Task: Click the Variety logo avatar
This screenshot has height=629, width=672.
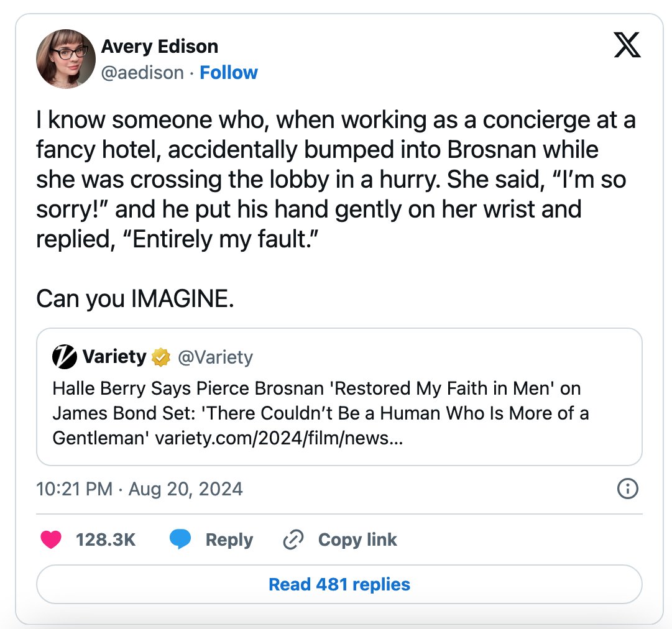Action: (64, 357)
